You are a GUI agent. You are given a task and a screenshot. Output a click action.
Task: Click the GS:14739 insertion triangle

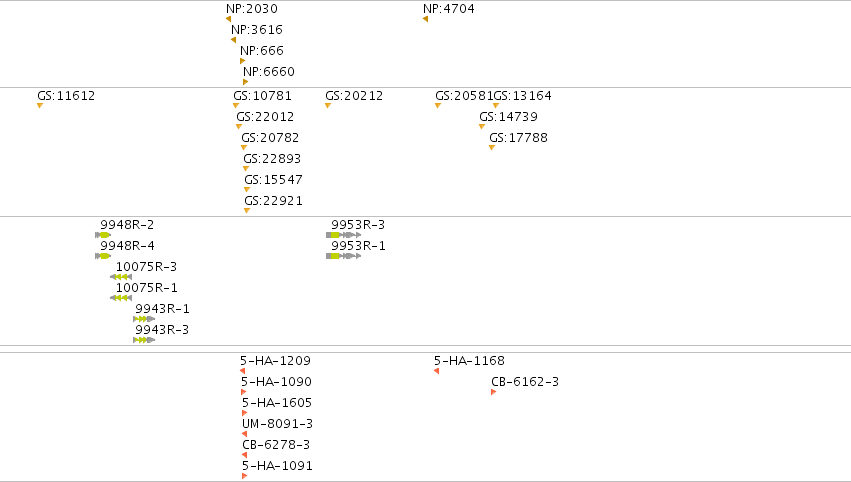point(481,126)
